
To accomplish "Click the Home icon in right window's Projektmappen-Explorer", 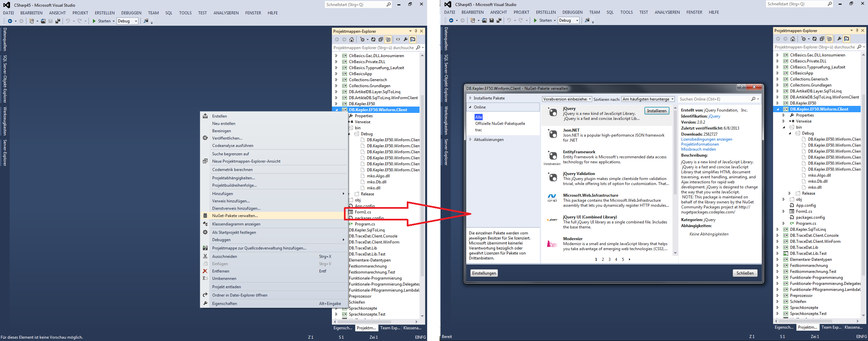I will pos(792,39).
